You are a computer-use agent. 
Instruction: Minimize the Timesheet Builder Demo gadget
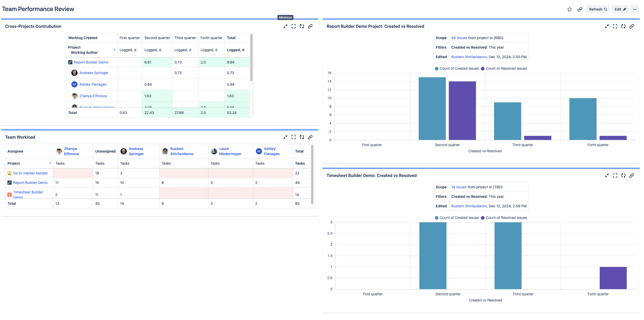click(x=607, y=175)
